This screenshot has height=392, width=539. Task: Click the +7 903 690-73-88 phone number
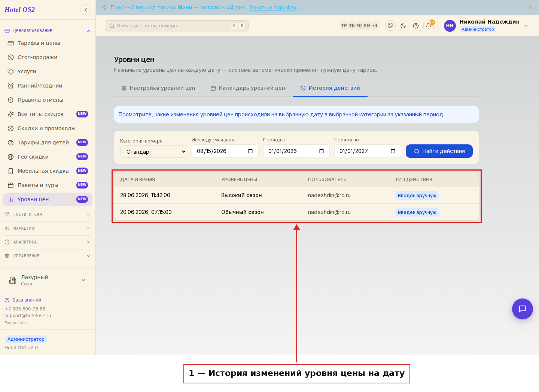click(x=25, y=309)
